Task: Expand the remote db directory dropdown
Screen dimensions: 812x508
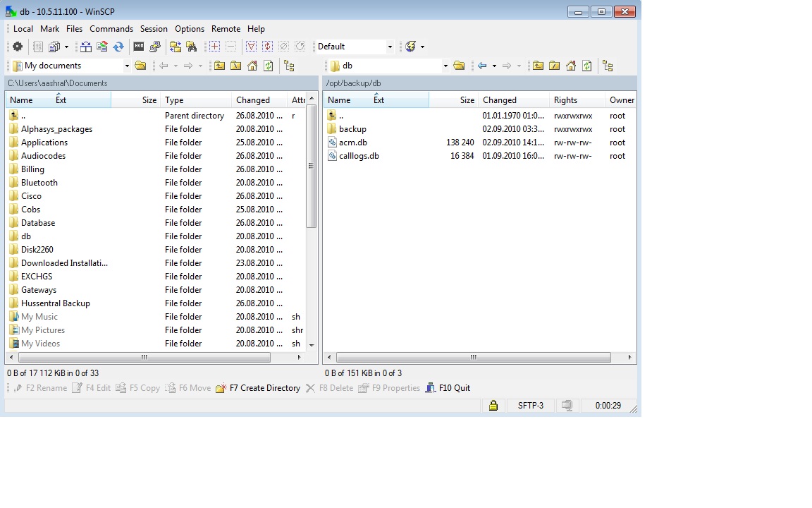Action: pos(445,66)
